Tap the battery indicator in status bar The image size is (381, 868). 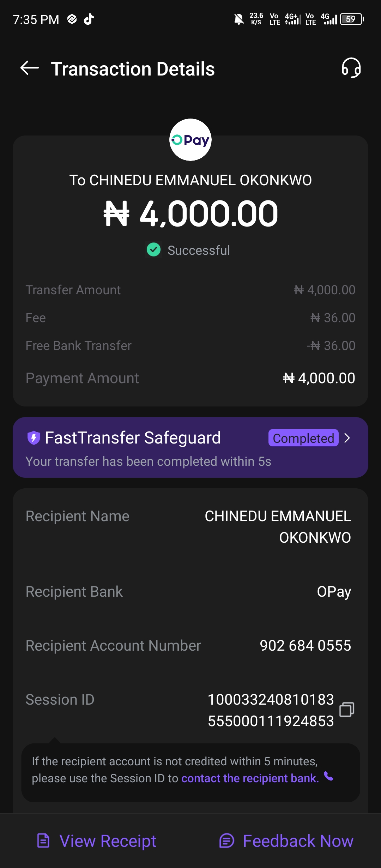point(352,19)
